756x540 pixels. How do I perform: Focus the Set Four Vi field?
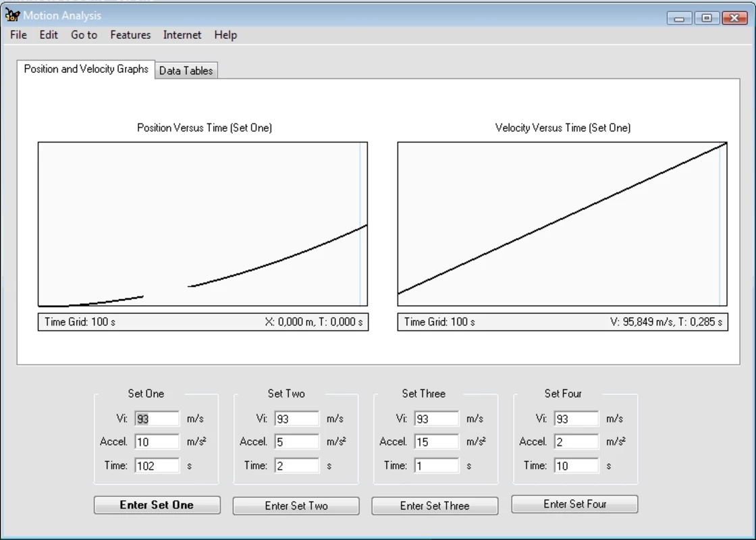576,418
